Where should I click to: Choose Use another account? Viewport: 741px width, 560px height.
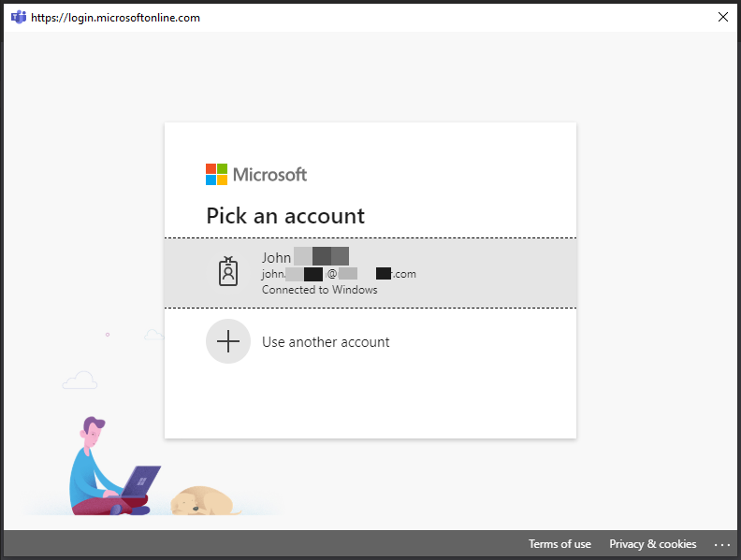tap(370, 341)
